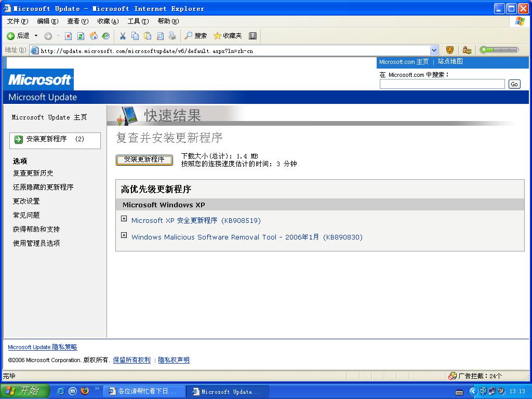Expand quick launch overflow chevron

97,389
